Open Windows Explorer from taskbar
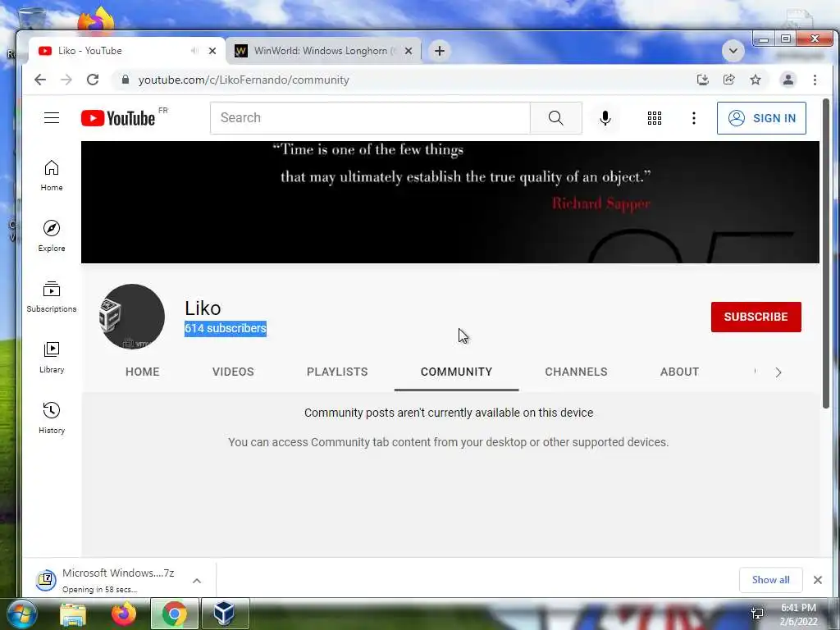 click(x=73, y=614)
